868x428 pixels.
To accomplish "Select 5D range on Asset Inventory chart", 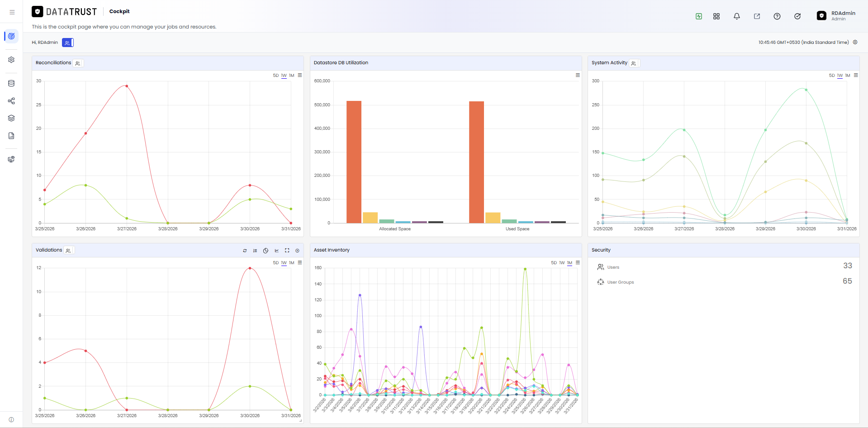I will [554, 263].
